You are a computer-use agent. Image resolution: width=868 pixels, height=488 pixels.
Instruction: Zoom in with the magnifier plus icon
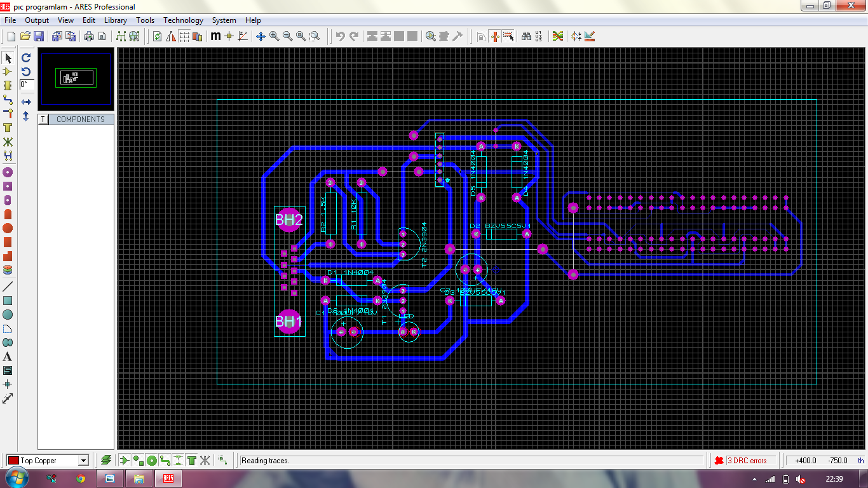tap(274, 36)
